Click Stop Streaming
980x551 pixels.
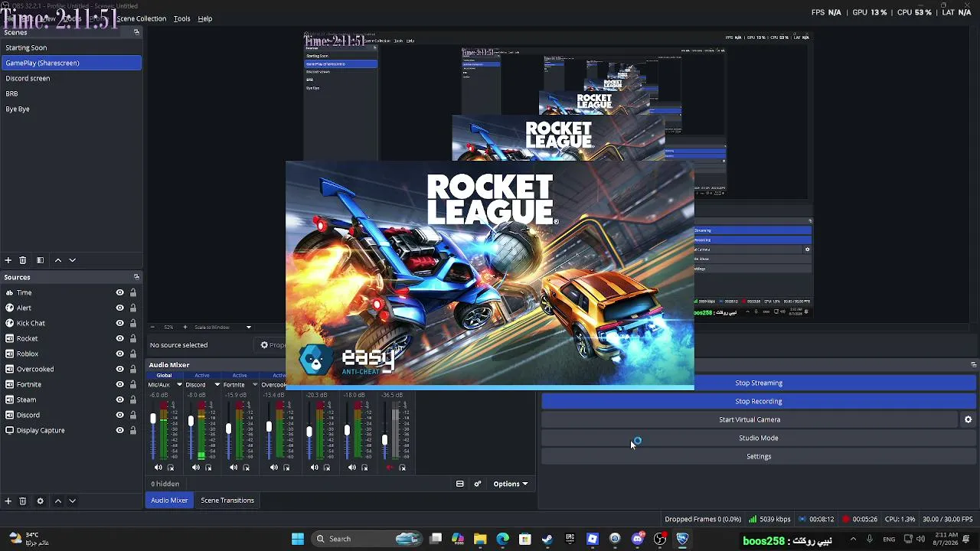[x=759, y=383]
